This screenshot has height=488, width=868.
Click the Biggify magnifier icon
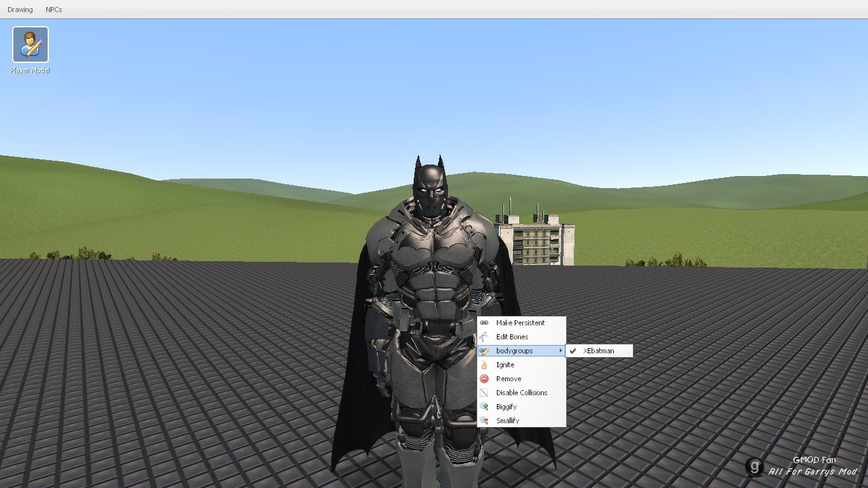pos(484,407)
